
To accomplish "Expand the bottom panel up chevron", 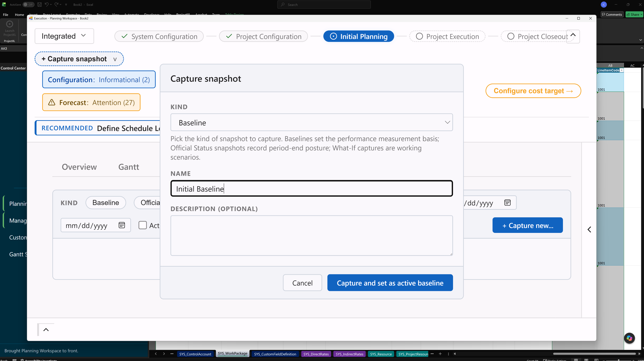I will pos(46,329).
